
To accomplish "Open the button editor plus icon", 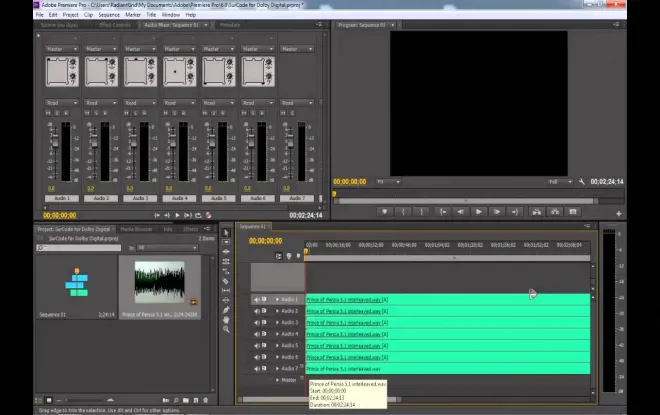I will pos(619,213).
